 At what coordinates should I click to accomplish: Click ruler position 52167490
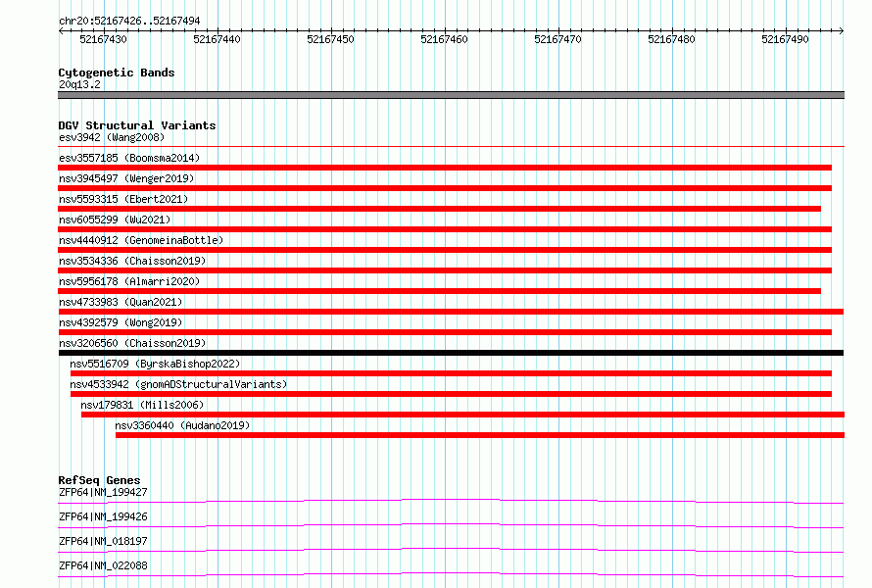tap(785, 39)
